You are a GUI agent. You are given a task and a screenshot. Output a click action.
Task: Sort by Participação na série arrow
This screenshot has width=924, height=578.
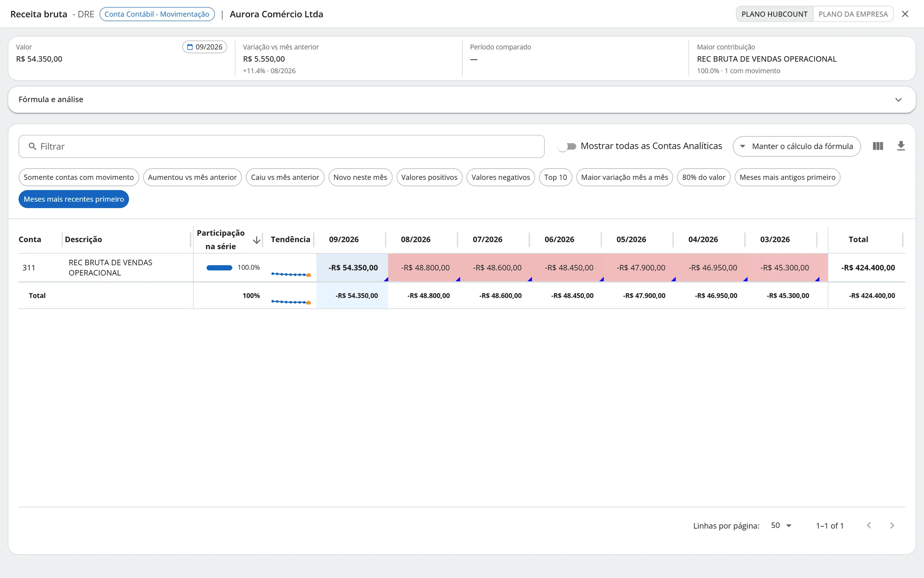click(x=256, y=240)
